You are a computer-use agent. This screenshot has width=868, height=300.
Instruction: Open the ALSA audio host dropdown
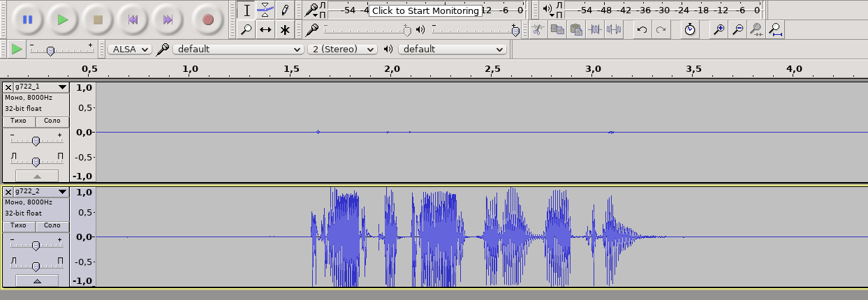click(130, 50)
